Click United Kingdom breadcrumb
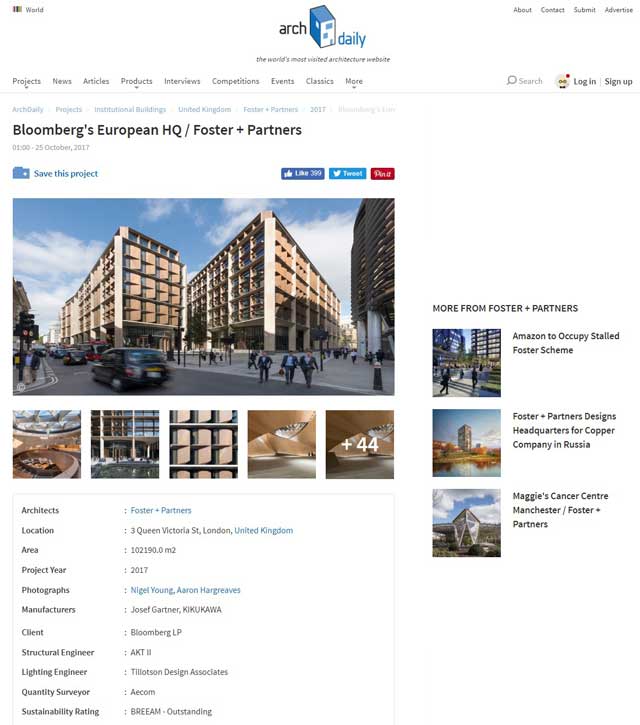This screenshot has width=640, height=725. pos(204,110)
